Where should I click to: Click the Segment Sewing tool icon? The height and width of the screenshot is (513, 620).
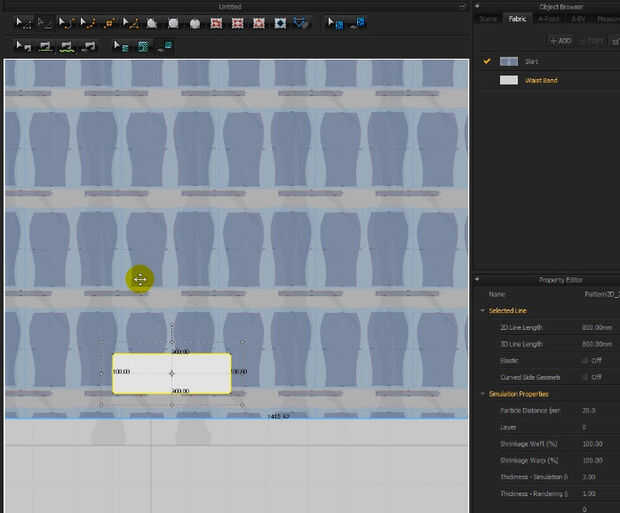tap(45, 45)
